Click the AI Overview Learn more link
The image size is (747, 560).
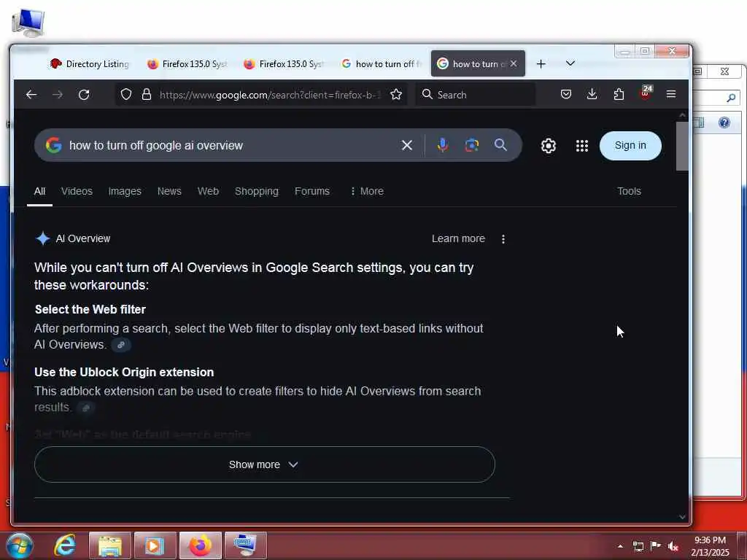(x=458, y=238)
